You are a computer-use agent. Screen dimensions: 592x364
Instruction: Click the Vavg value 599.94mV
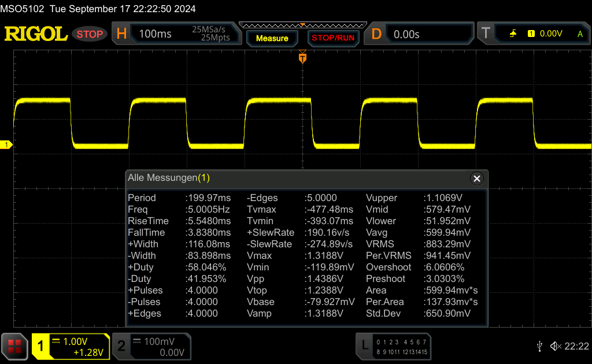click(x=447, y=232)
